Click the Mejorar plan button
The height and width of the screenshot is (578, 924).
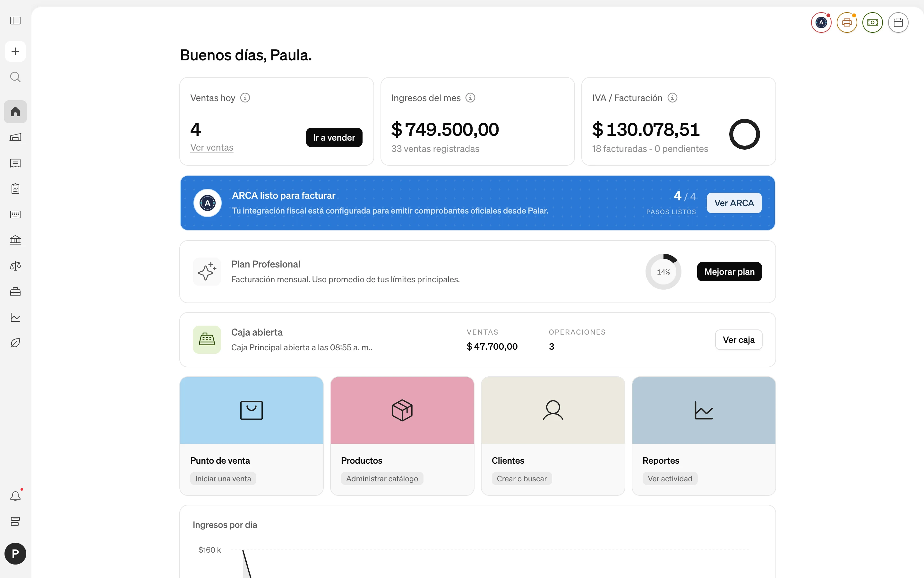point(729,272)
